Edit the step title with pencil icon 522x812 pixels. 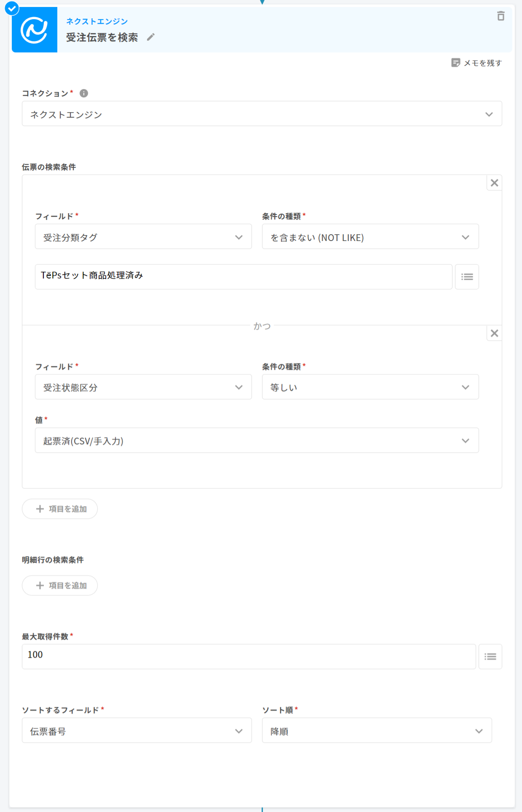pyautogui.click(x=151, y=37)
